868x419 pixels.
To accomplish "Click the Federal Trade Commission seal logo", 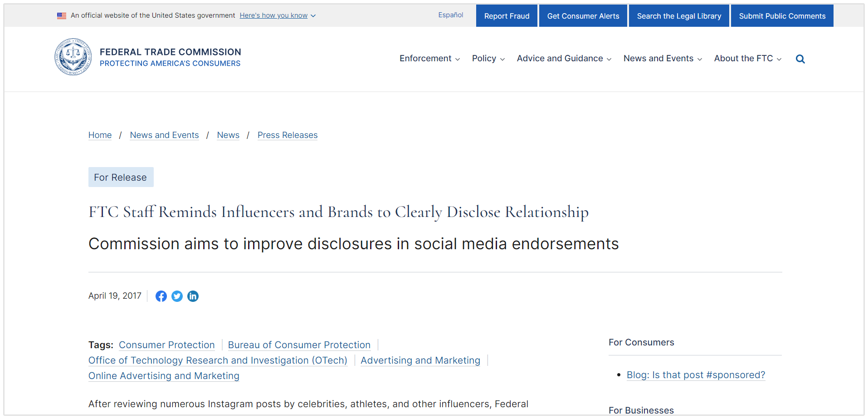I will tap(73, 57).
